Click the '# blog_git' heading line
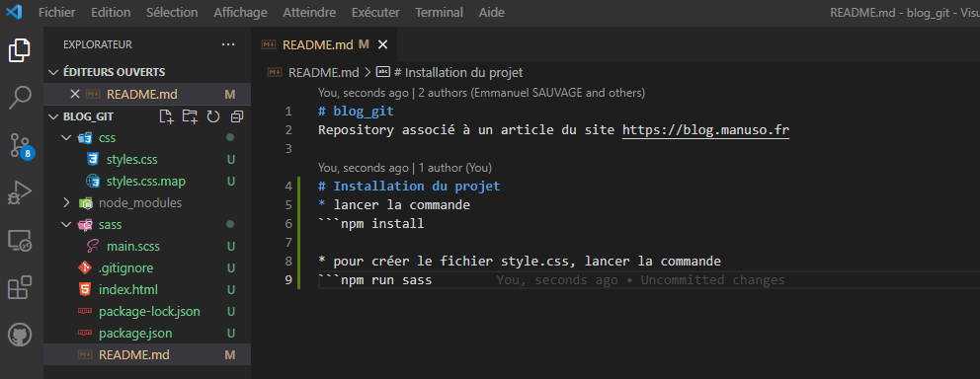Viewport: 980px width, 379px height. 356,112
